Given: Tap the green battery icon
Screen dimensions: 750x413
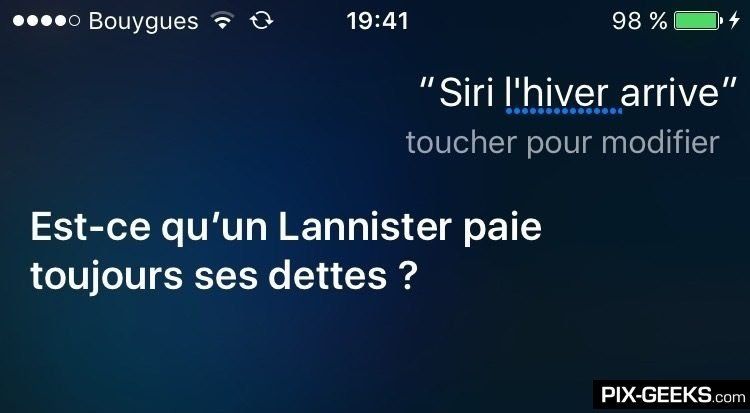Looking at the screenshot, I should (698, 21).
